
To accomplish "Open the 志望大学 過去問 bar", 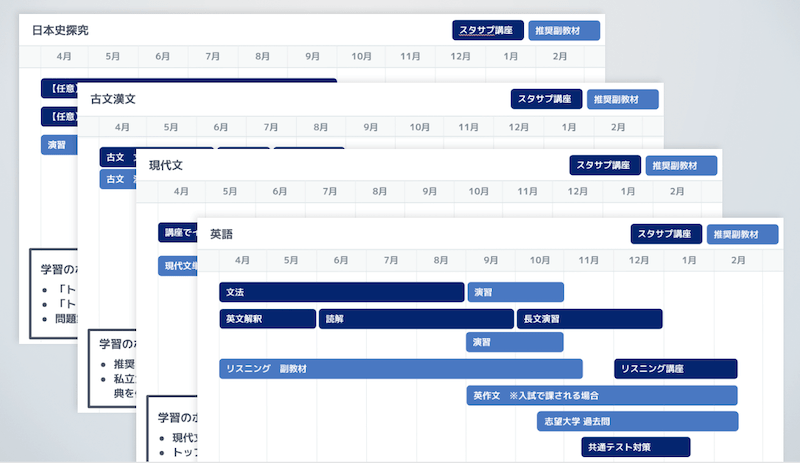I will 637,421.
